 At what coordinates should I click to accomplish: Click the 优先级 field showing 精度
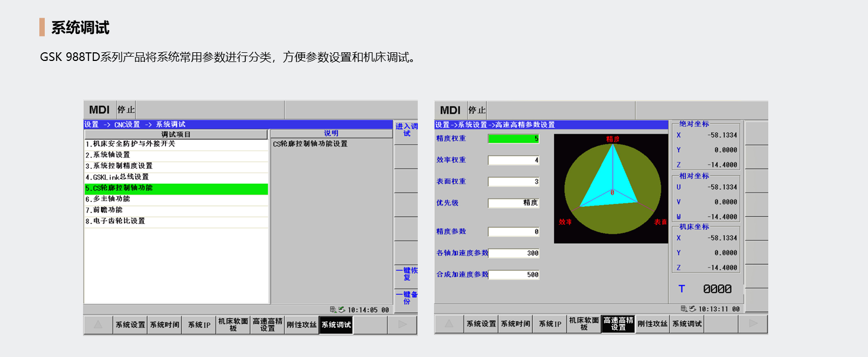pyautogui.click(x=513, y=203)
